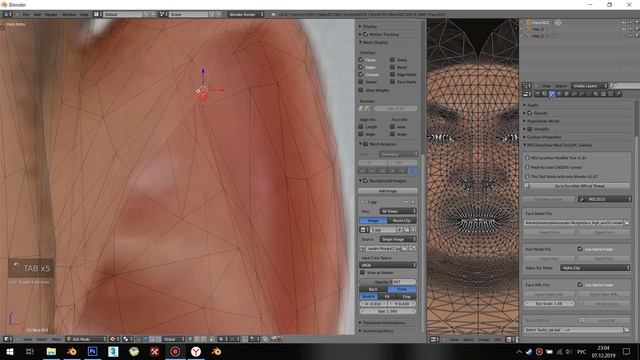Open the Window menu in Blender header
Viewport: 640px width, 360px height.
[69, 14]
